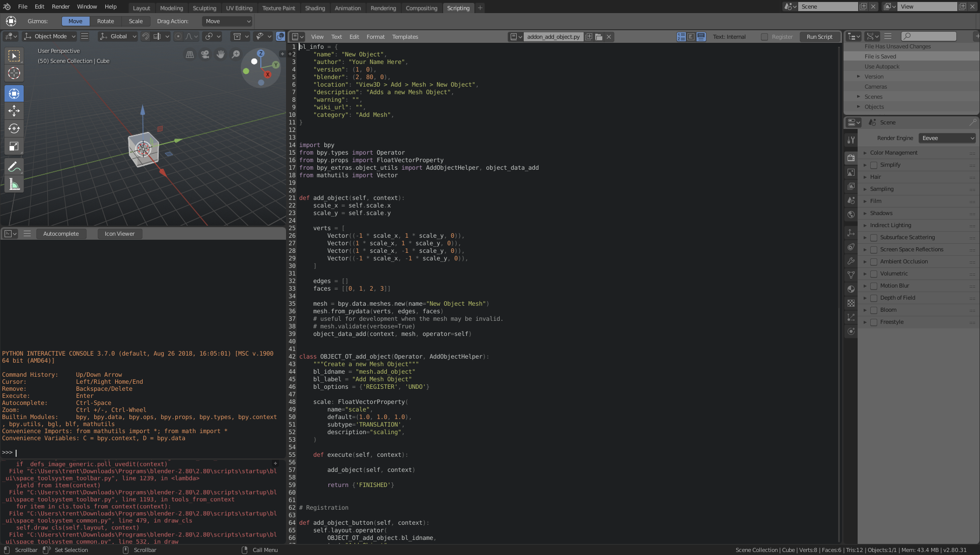Expand the Color Management panel
This screenshot has width=980, height=555.
920,153
